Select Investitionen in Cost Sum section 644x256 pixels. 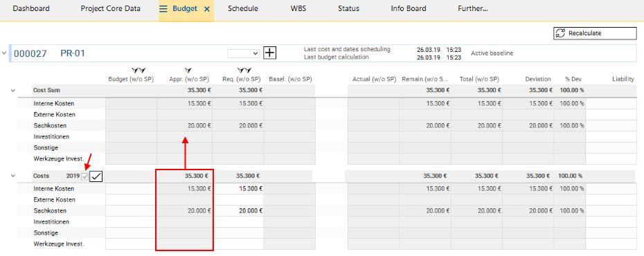point(51,136)
